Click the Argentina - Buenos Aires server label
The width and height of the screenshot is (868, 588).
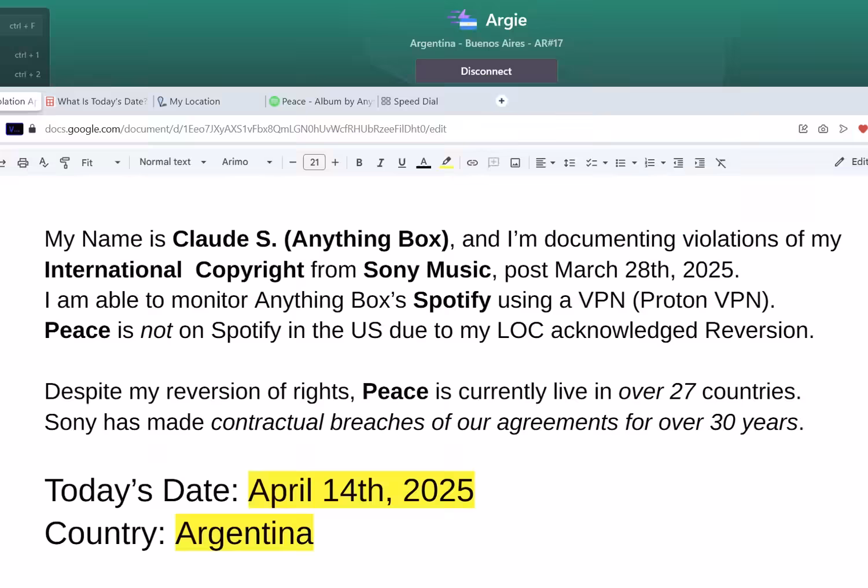486,43
